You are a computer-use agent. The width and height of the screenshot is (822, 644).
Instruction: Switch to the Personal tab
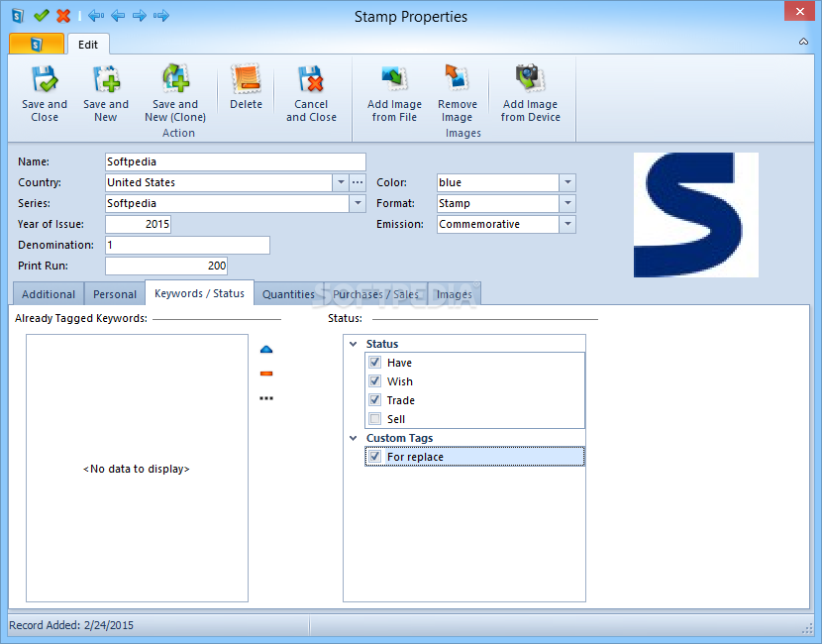[x=115, y=294]
